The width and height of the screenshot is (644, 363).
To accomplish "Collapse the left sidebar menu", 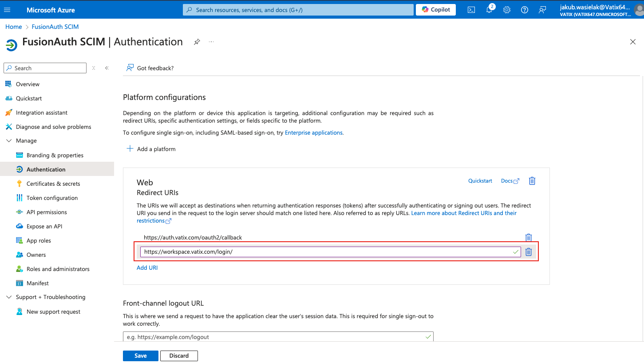I will click(107, 68).
